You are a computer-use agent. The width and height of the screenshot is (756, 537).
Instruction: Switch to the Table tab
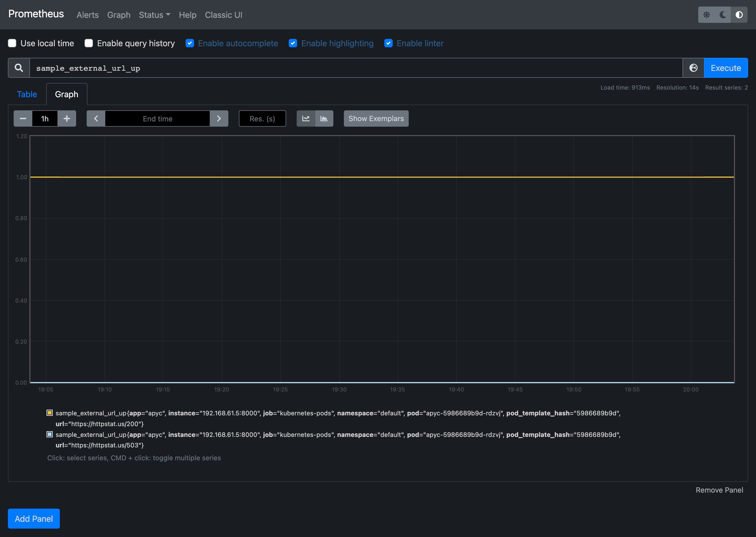(x=27, y=94)
